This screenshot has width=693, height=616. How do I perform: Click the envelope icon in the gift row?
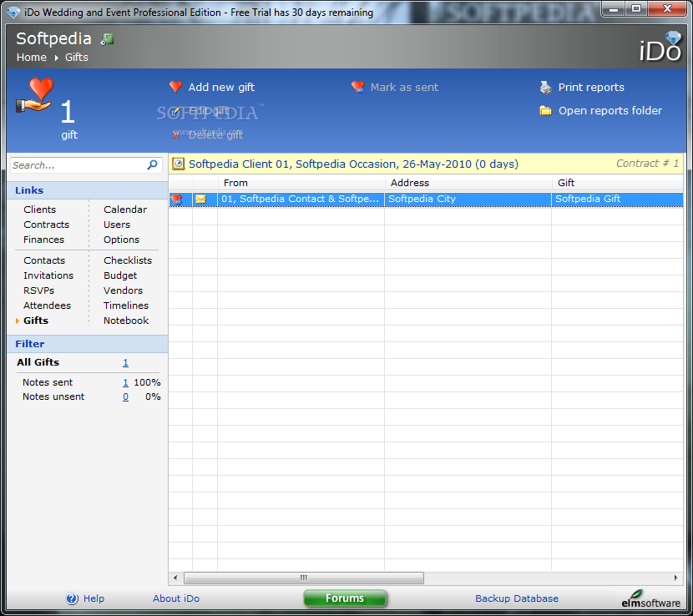coord(200,199)
